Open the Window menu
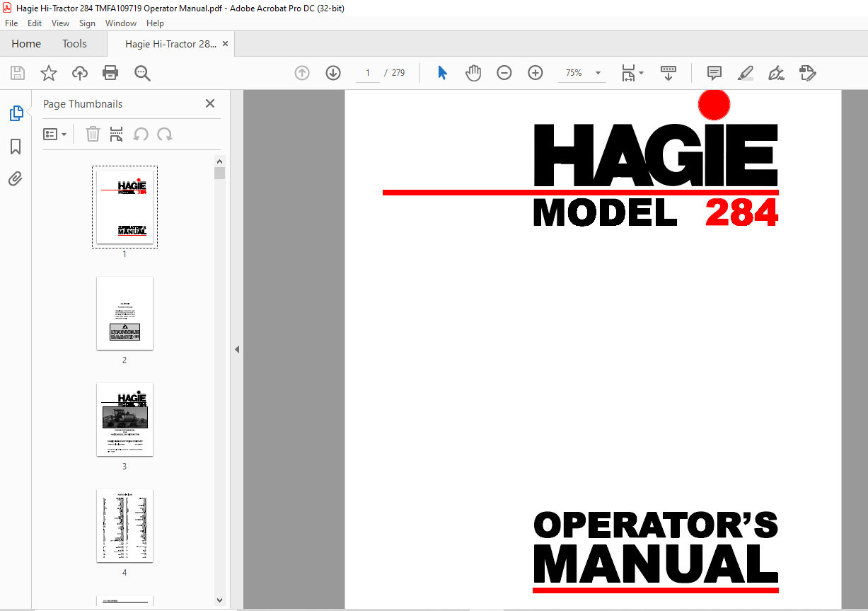This screenshot has width=868, height=611. (x=121, y=23)
